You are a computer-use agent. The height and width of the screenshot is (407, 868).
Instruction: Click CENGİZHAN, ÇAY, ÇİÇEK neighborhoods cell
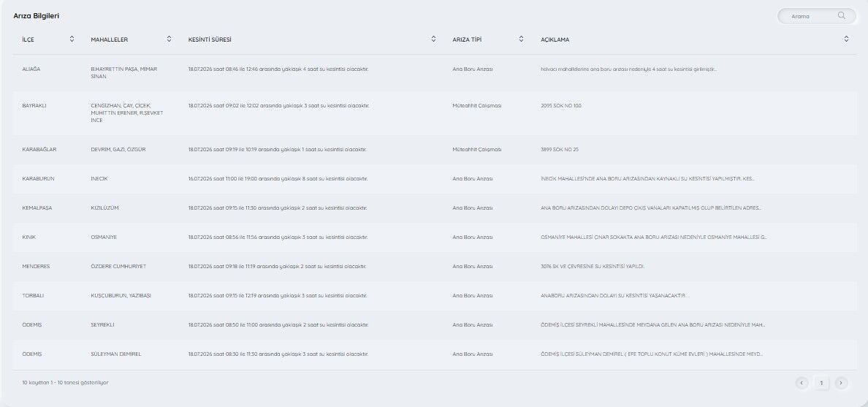pos(127,113)
